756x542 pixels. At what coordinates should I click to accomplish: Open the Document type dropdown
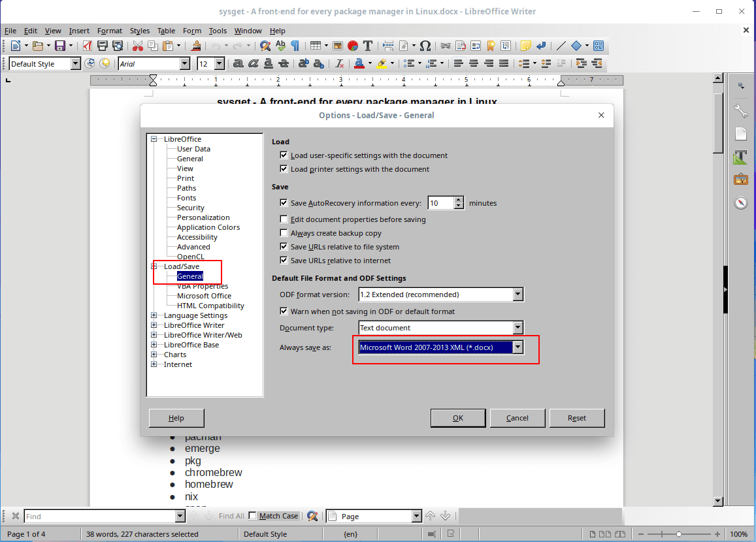click(x=518, y=327)
